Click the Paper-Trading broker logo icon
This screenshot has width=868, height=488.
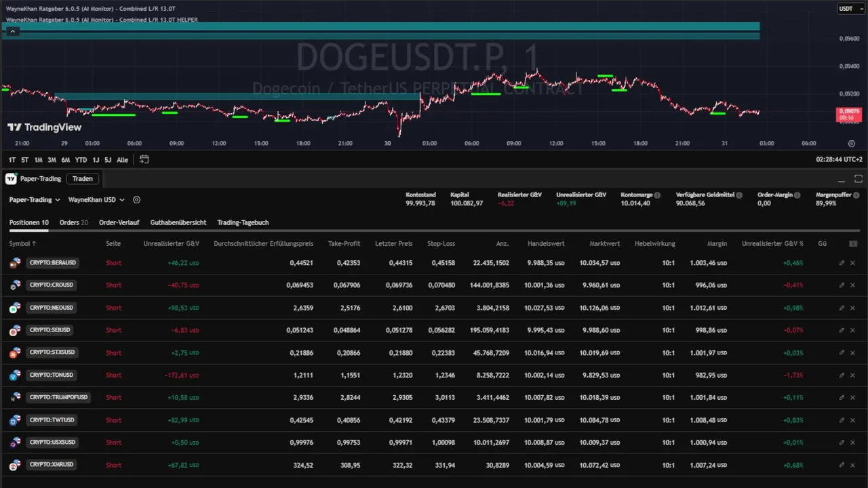click(x=12, y=179)
